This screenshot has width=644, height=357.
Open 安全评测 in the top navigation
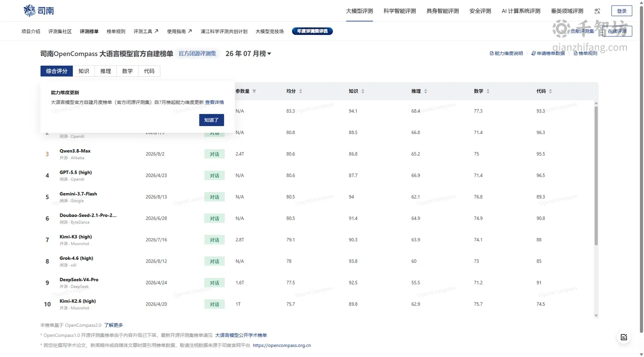pos(480,11)
